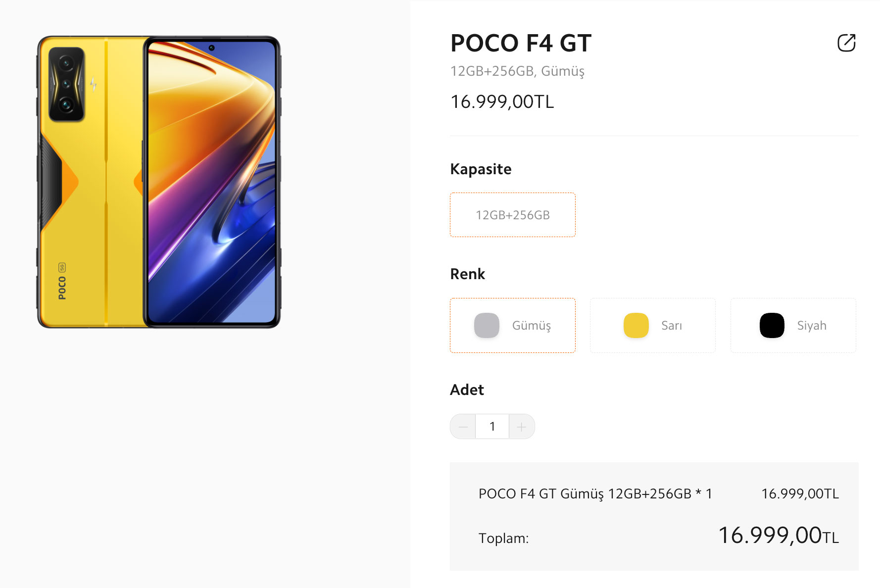Click the quantity input field showing 1
Screen dimensions: 880x588
click(x=492, y=427)
